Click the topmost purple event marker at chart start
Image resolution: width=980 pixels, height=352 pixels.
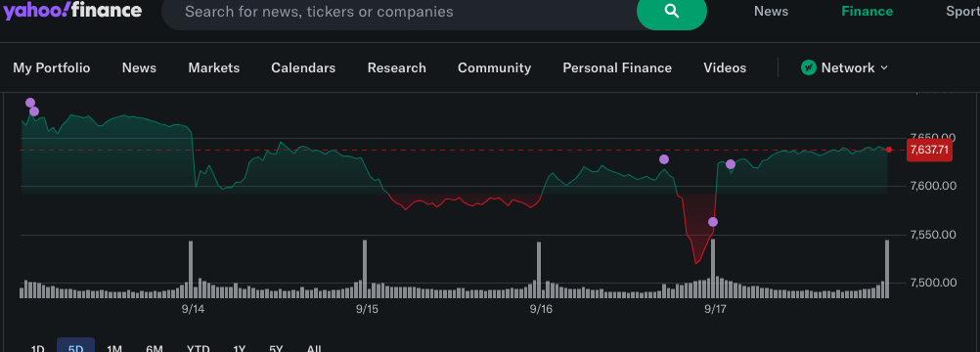tap(30, 103)
